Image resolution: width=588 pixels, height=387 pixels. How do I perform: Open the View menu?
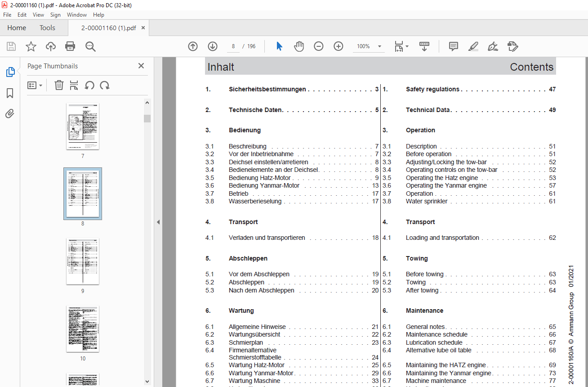pos(38,15)
